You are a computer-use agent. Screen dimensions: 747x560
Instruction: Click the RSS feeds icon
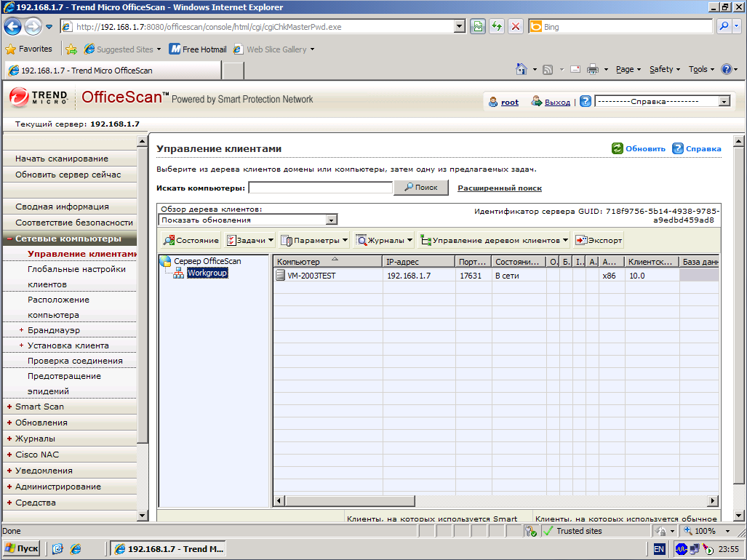tap(548, 70)
